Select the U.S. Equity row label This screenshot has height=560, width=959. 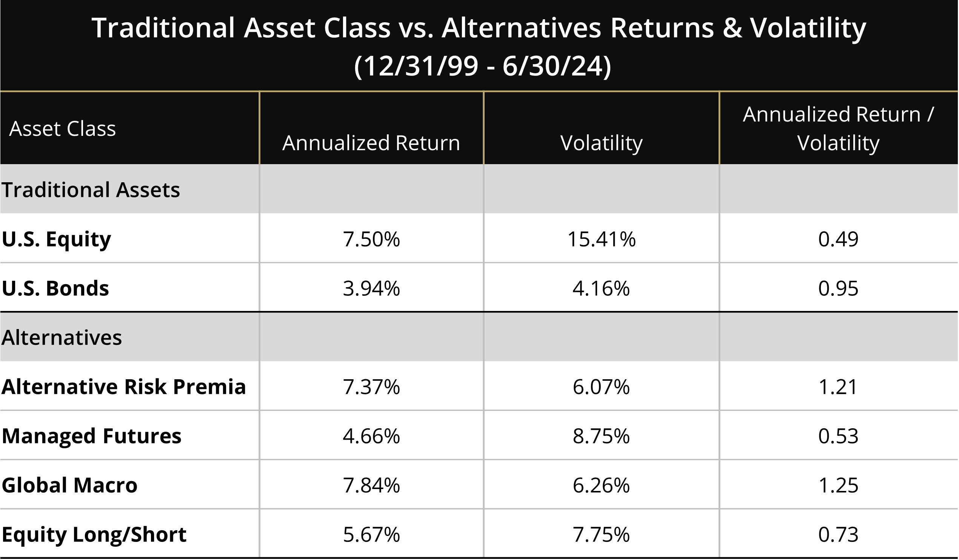[56, 239]
